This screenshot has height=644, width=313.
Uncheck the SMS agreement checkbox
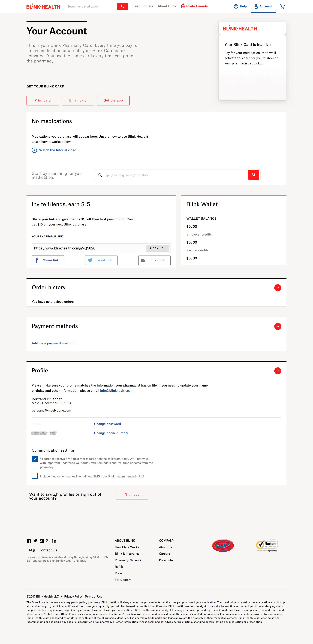pos(35,459)
